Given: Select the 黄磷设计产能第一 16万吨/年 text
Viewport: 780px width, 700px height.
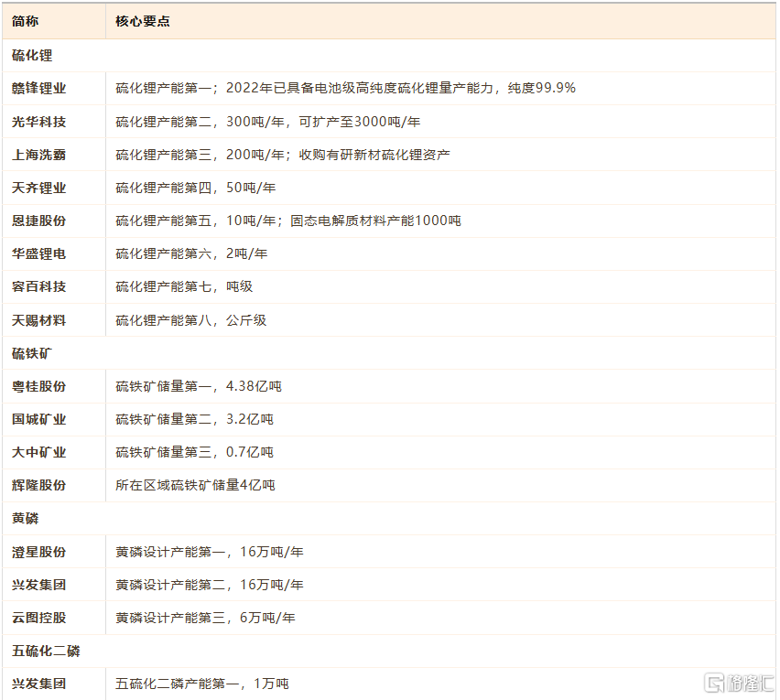Looking at the screenshot, I should click(x=210, y=552).
